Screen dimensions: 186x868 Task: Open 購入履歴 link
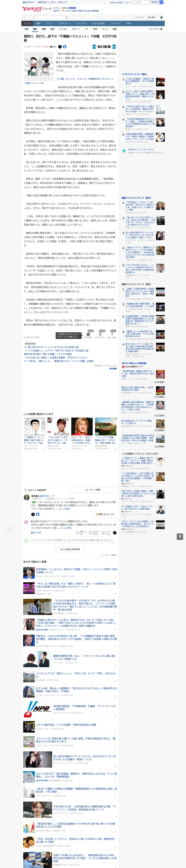tap(152, 17)
